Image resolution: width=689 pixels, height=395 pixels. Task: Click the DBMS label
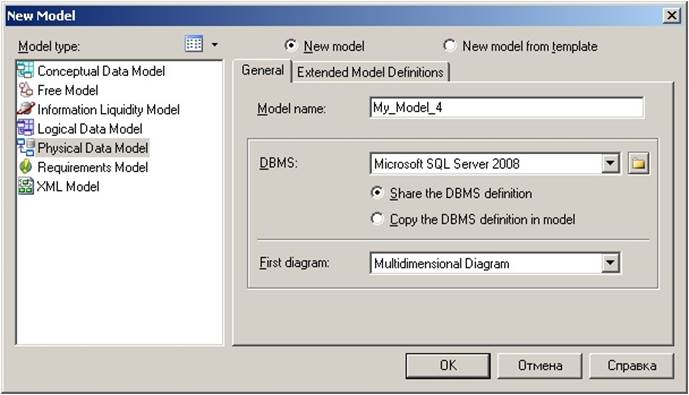click(279, 163)
